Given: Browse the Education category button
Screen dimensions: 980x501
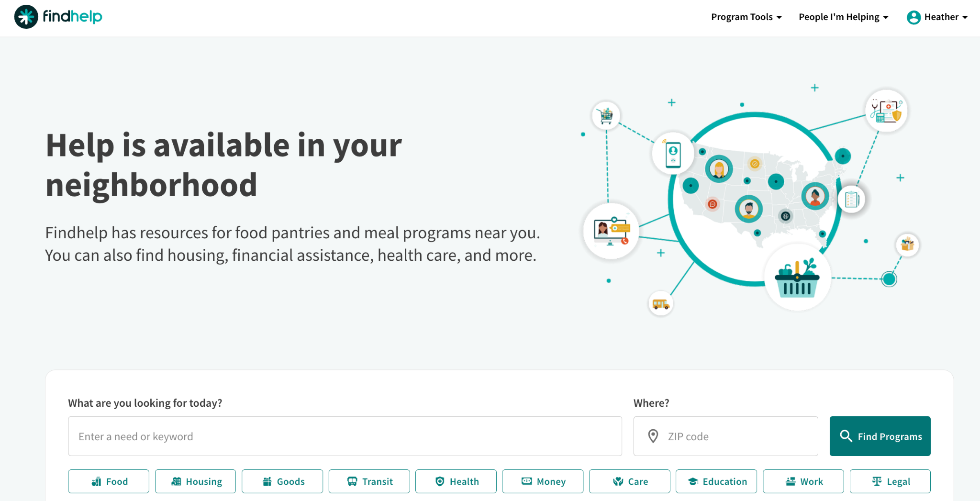Looking at the screenshot, I should click(716, 481).
